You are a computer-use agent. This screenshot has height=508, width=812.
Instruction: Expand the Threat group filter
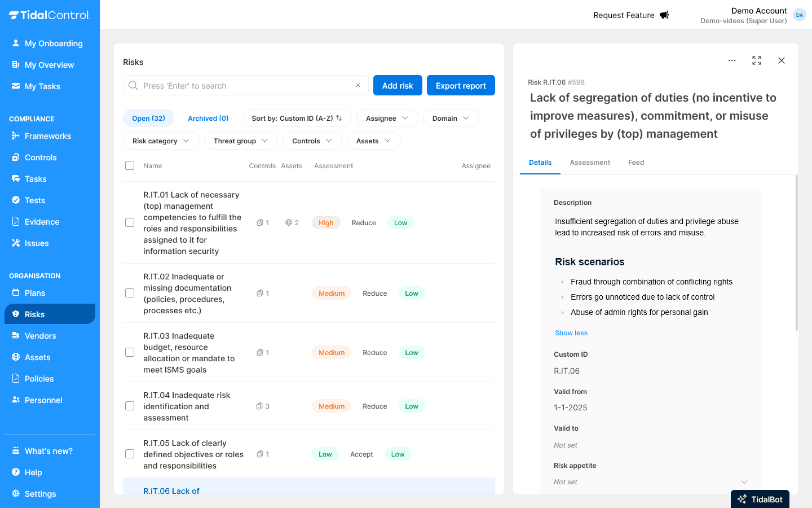(x=241, y=141)
